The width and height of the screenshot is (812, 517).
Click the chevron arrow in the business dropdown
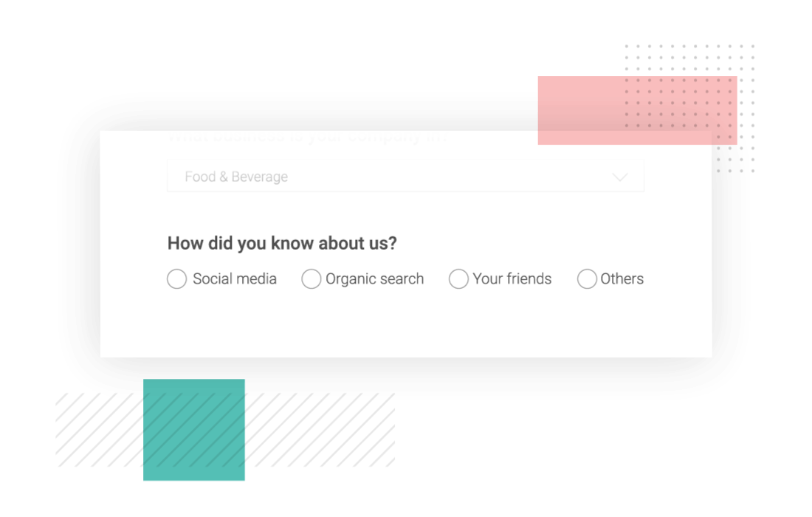coord(619,177)
